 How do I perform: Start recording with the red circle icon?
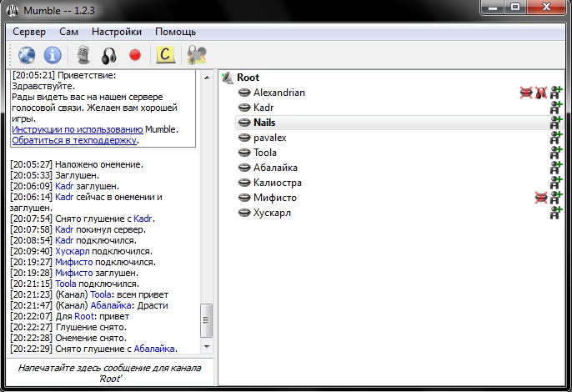[x=135, y=55]
